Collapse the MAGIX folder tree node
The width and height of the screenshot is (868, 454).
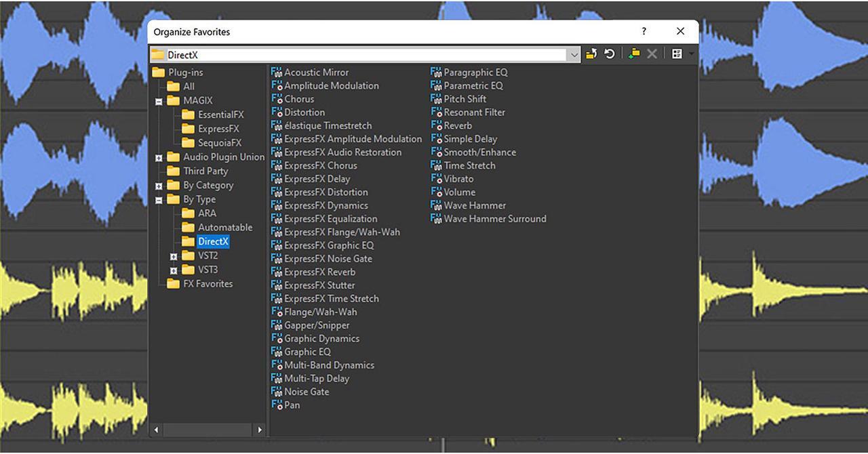click(159, 101)
